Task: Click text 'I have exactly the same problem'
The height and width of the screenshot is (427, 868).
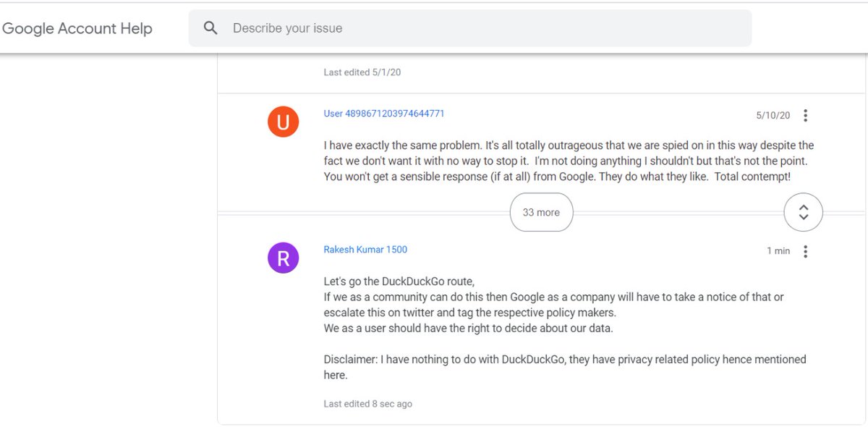Action: point(402,145)
